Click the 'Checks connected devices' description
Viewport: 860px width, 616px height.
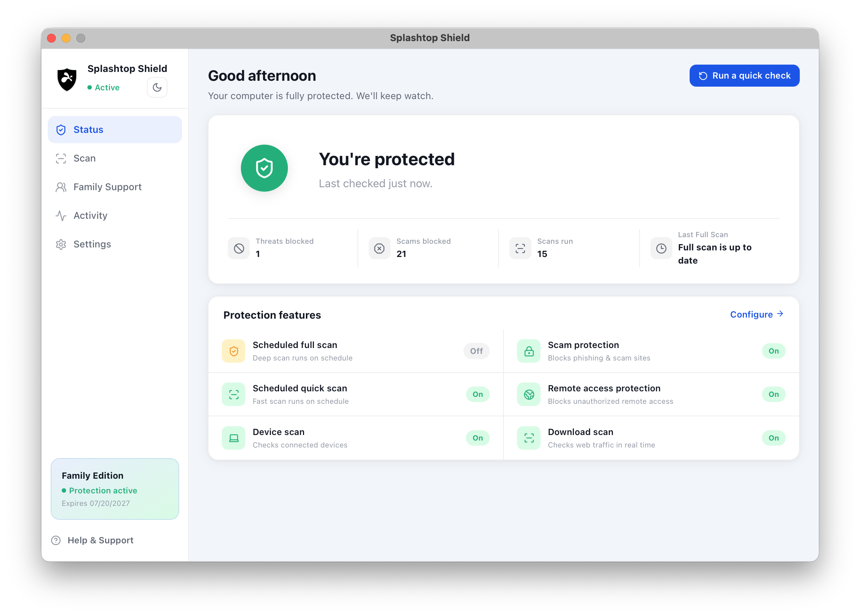point(300,445)
